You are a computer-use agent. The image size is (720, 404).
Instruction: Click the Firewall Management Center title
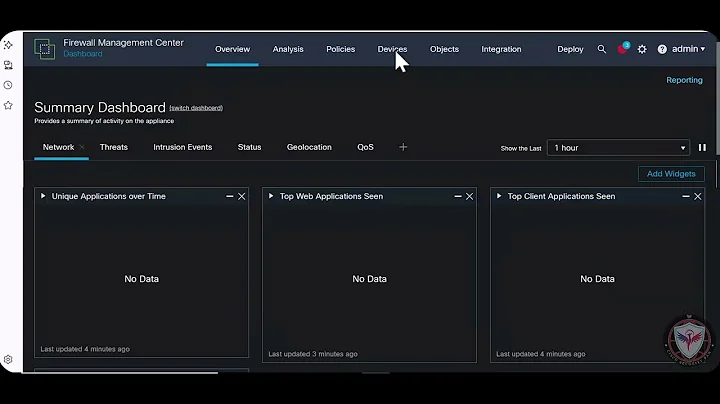pos(124,43)
